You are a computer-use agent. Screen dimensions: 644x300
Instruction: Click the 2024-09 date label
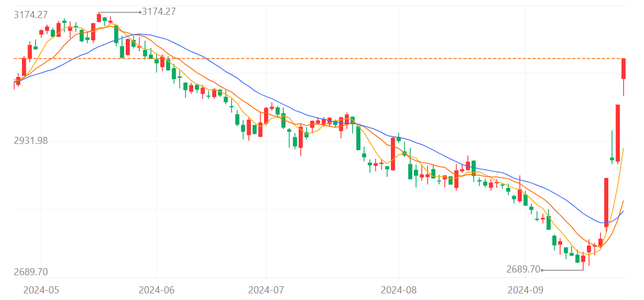[525, 289]
